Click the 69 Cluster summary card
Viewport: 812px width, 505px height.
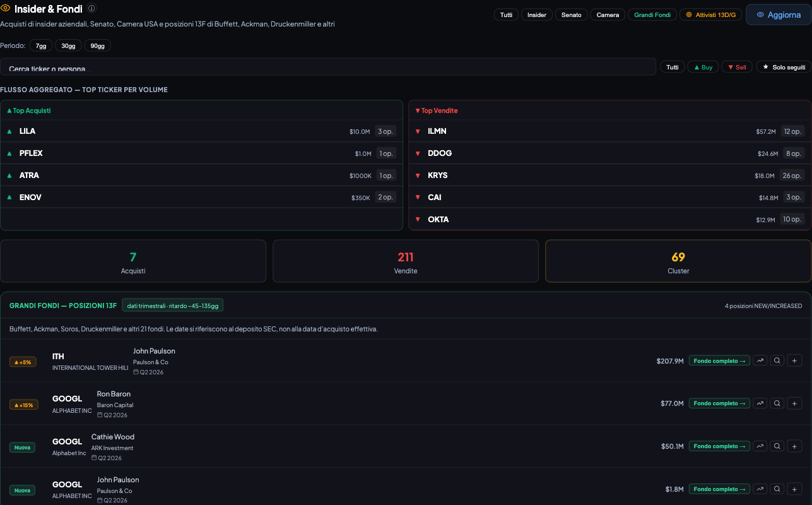click(x=678, y=261)
